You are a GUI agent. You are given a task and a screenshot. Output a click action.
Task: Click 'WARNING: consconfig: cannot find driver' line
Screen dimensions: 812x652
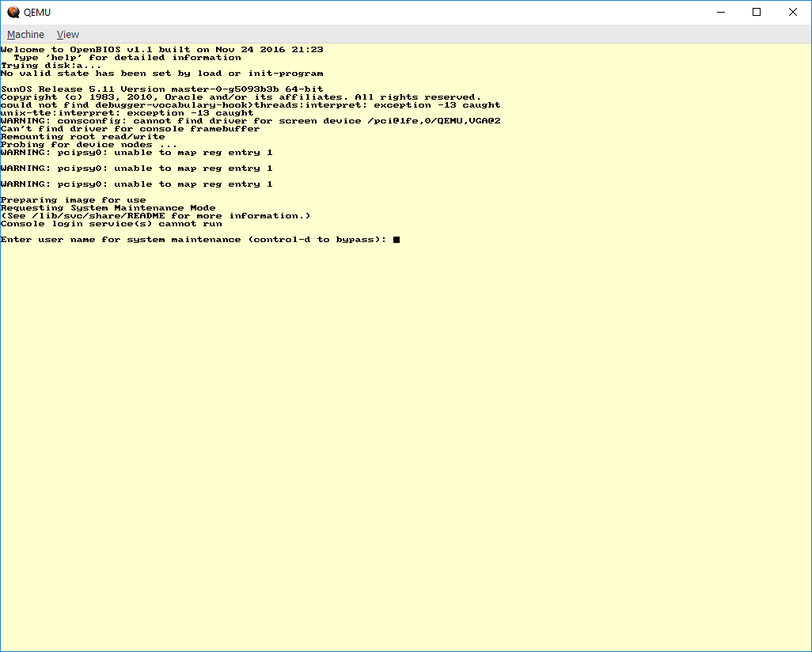click(251, 120)
